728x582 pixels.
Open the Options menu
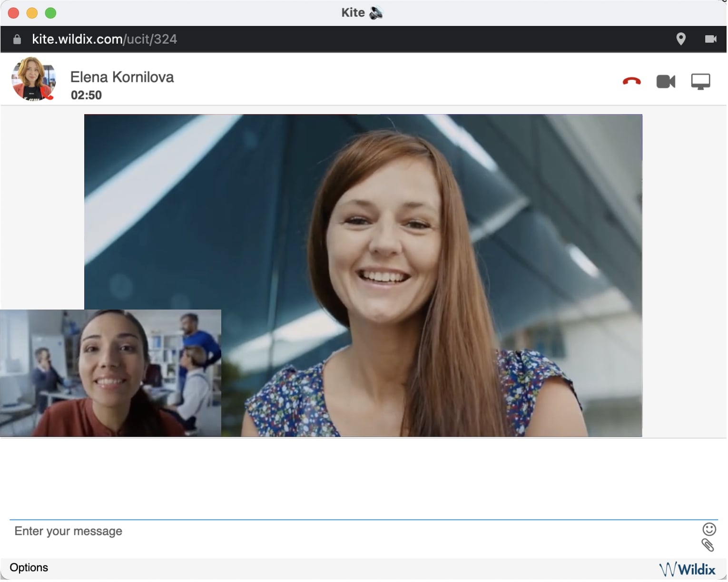pos(29,568)
